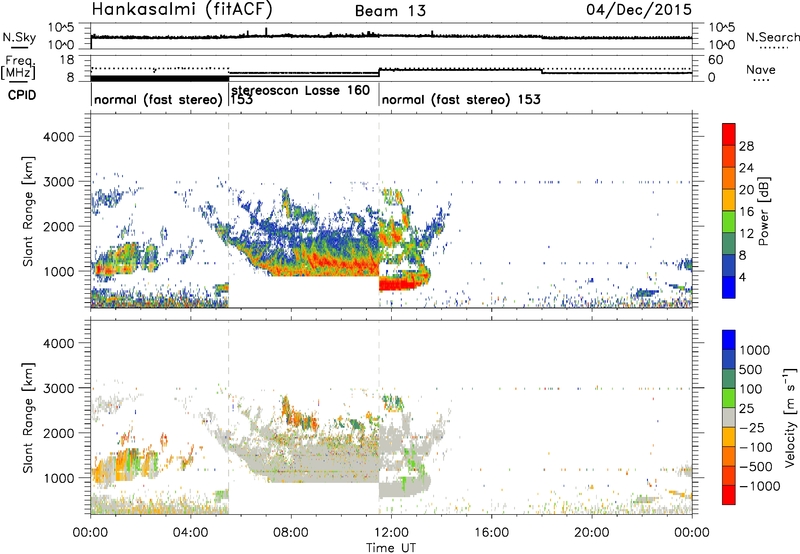The image size is (800, 554).
Task: Click the '04:00' time tick label
Action: tap(191, 533)
